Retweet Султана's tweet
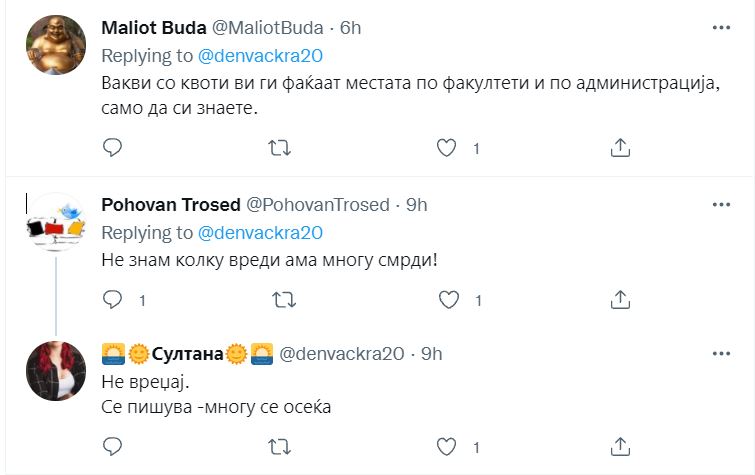The height and width of the screenshot is (475, 755). pyautogui.click(x=282, y=447)
